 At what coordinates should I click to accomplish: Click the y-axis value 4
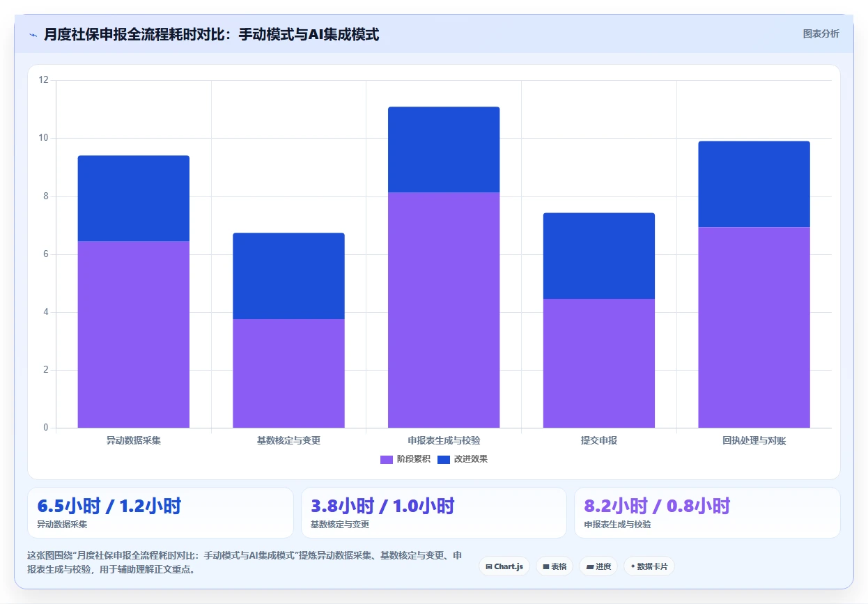pyautogui.click(x=46, y=312)
